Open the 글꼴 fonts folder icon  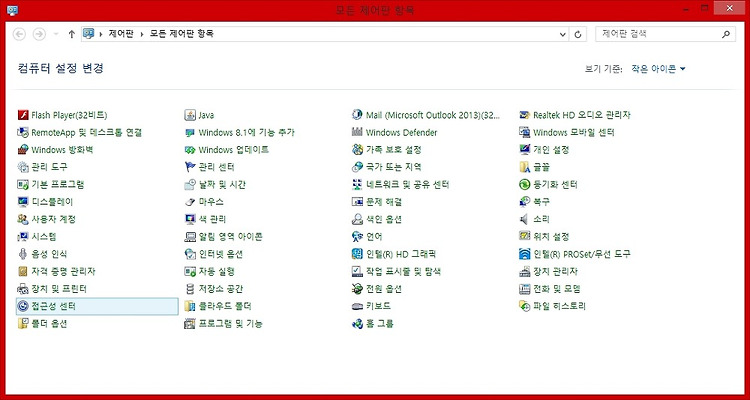pyautogui.click(x=525, y=167)
